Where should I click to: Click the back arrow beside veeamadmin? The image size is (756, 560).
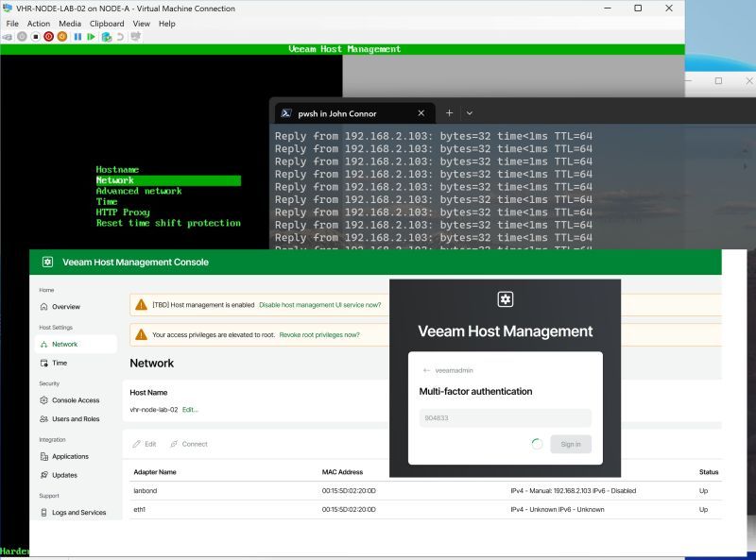point(426,370)
